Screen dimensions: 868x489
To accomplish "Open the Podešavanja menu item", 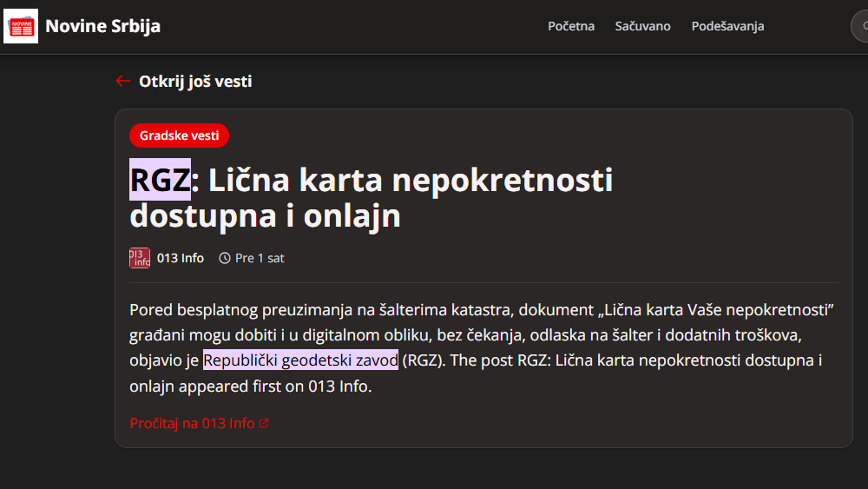I will (727, 26).
